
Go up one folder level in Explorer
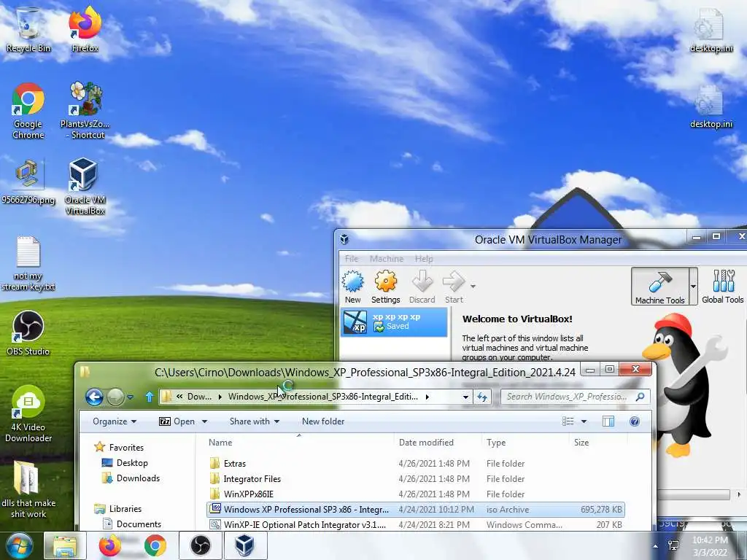tap(149, 397)
